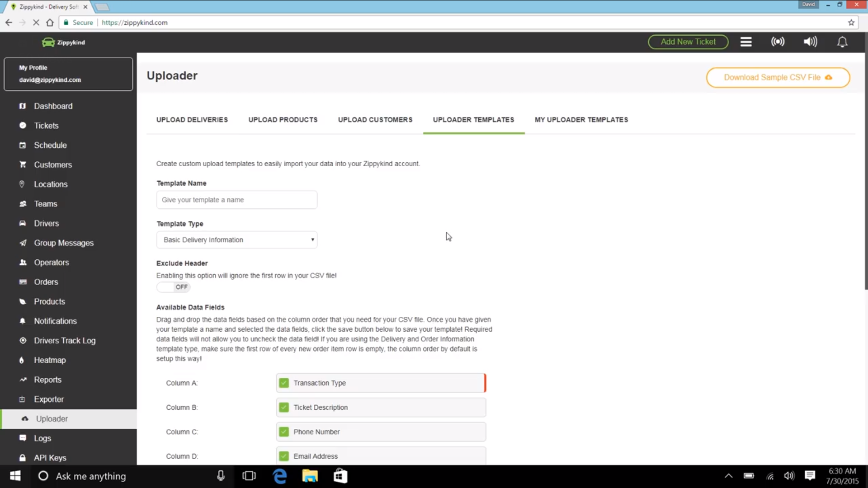Open Microsoft Edge from the taskbar
868x488 pixels.
[x=280, y=476]
